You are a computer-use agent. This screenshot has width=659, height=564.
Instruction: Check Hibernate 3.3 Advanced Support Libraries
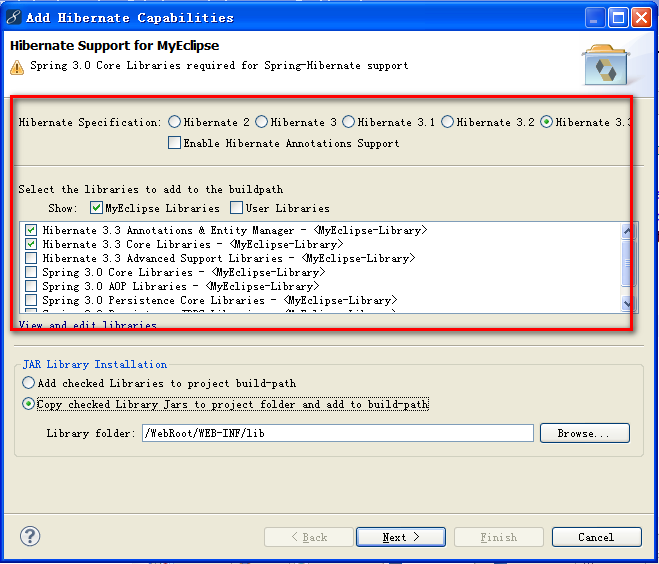click(x=31, y=258)
